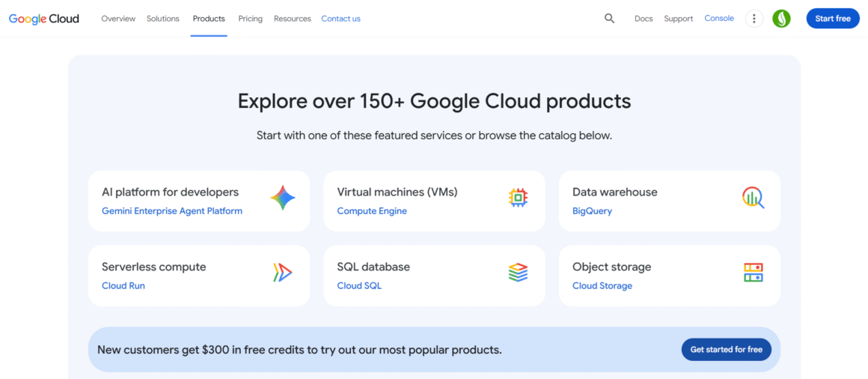Click the Get started for free button
868x379 pixels.
(x=727, y=350)
